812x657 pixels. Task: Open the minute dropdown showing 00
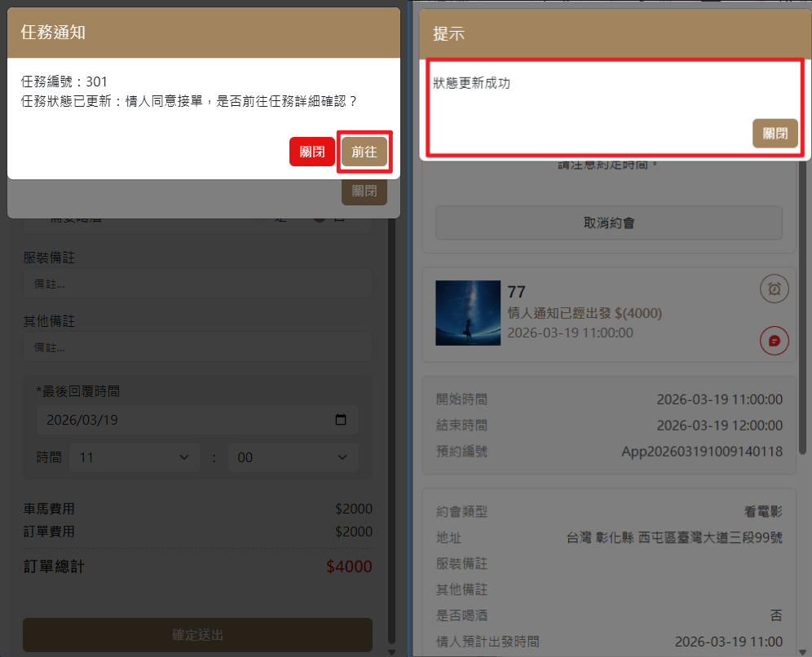(x=293, y=457)
